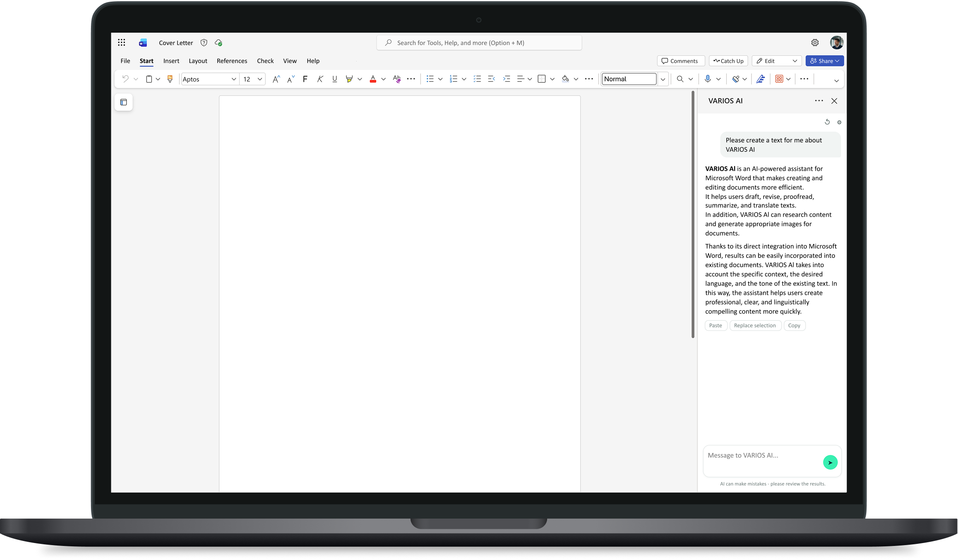
Task: Click the Search for Tools search box
Action: coord(479,43)
